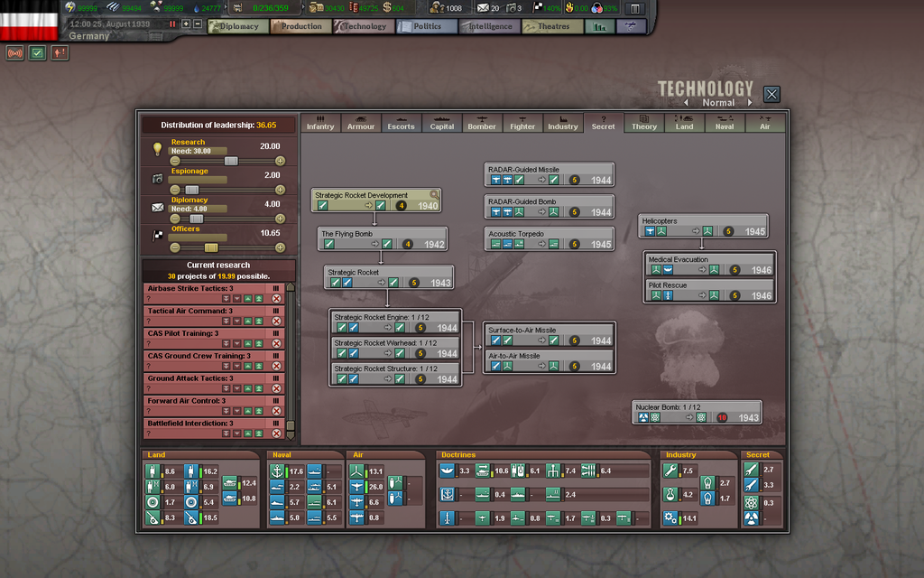The height and width of the screenshot is (578, 924).
Task: Decrease Research leadership with minus button
Action: [175, 161]
